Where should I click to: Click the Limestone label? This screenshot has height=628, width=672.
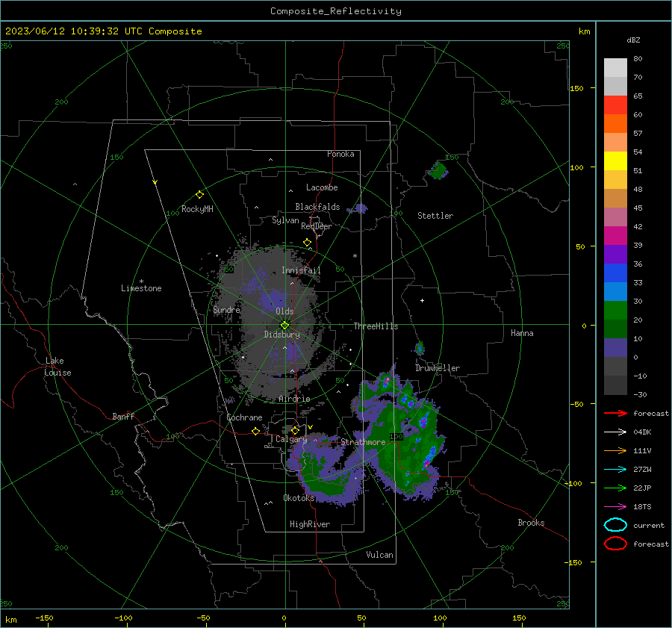141,288
